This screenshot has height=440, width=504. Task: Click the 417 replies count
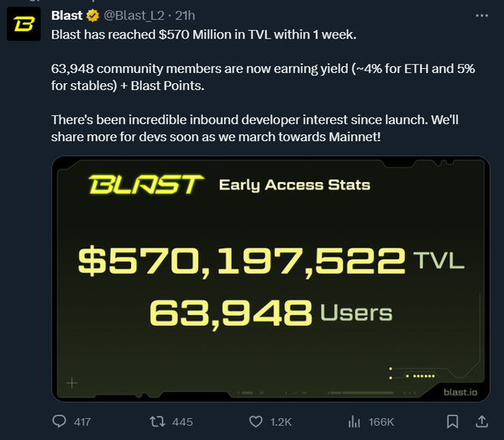point(81,422)
